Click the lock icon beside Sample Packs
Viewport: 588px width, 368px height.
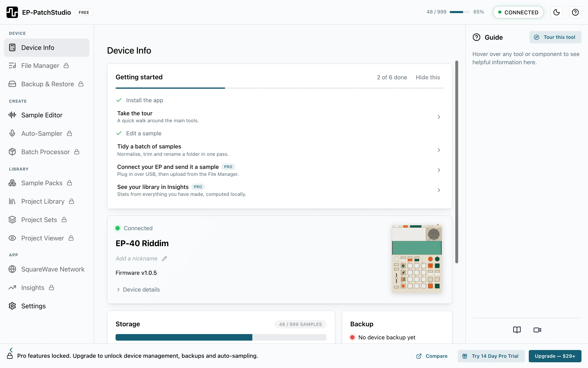tap(69, 183)
